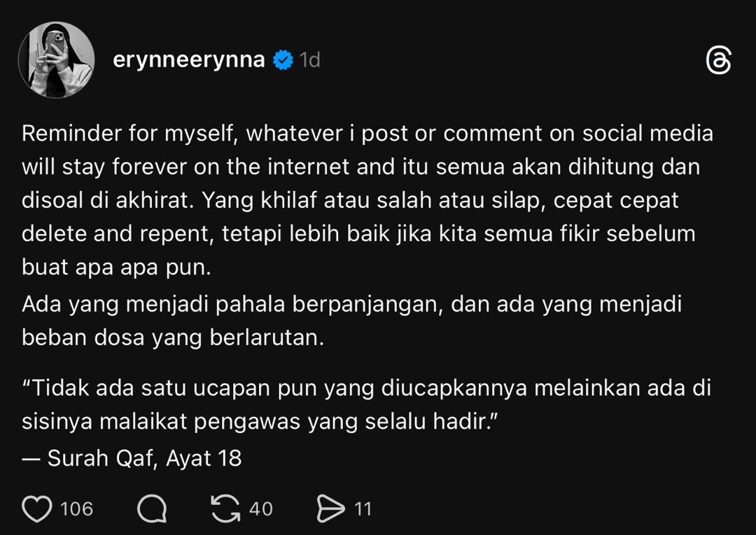Like the post with the heart icon
756x535 pixels.
coord(37,509)
